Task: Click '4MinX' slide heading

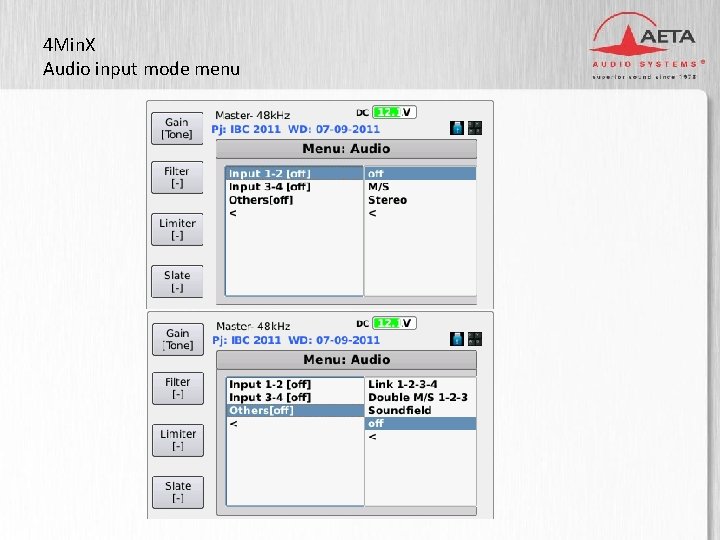Action: (x=69, y=45)
